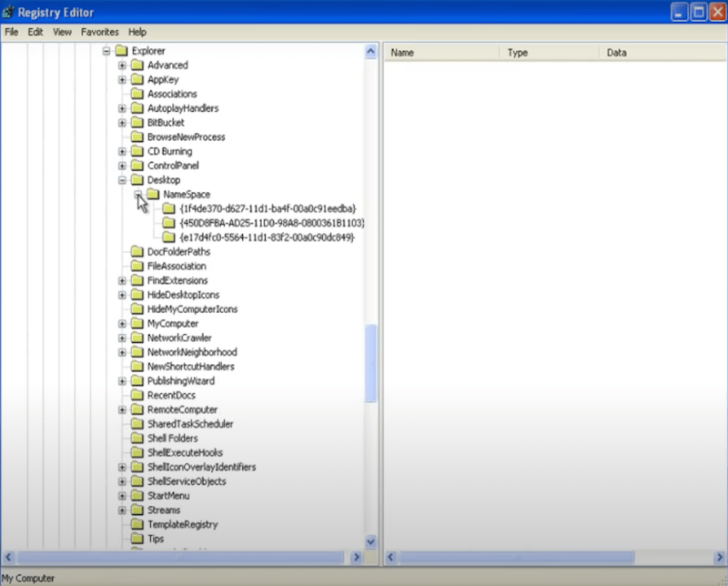The image size is (728, 586).
Task: Click the Registry Editor title bar icon
Action: pyautogui.click(x=11, y=12)
